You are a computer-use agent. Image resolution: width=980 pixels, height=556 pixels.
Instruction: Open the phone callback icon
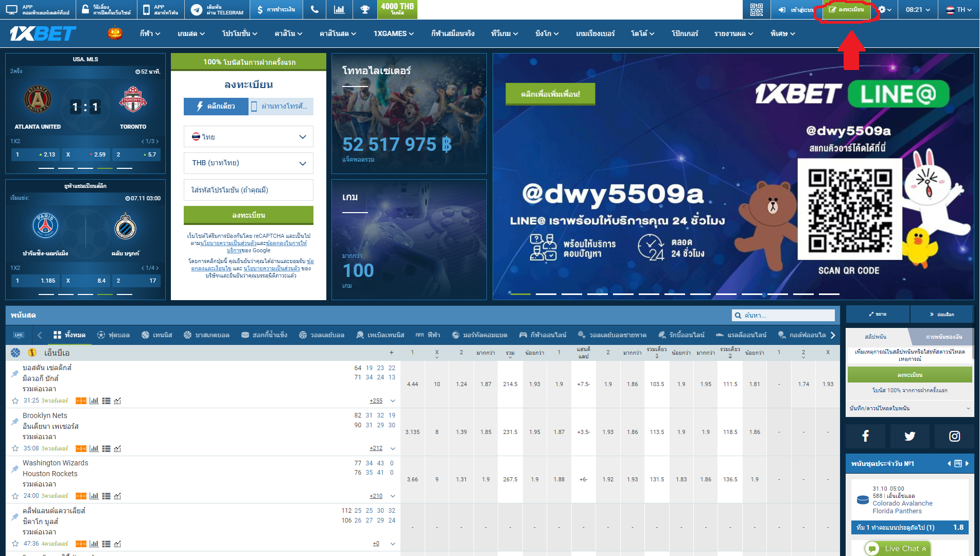click(314, 10)
